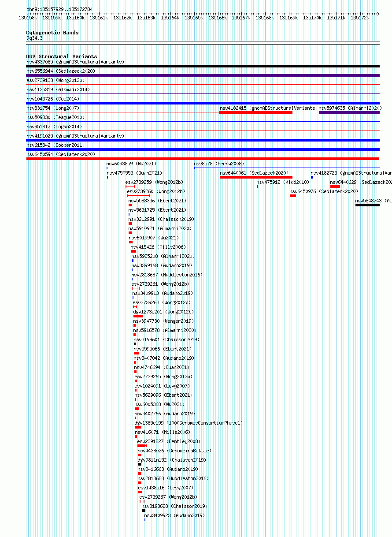
Task: Click nsv4746694 (Quan2021) variant label
Action: pyautogui.click(x=162, y=367)
